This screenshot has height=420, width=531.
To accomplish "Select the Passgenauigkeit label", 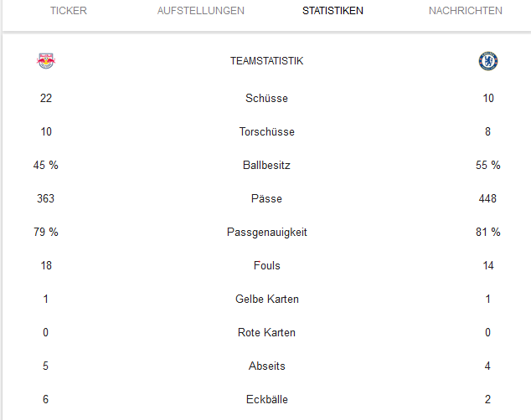I will (267, 233).
